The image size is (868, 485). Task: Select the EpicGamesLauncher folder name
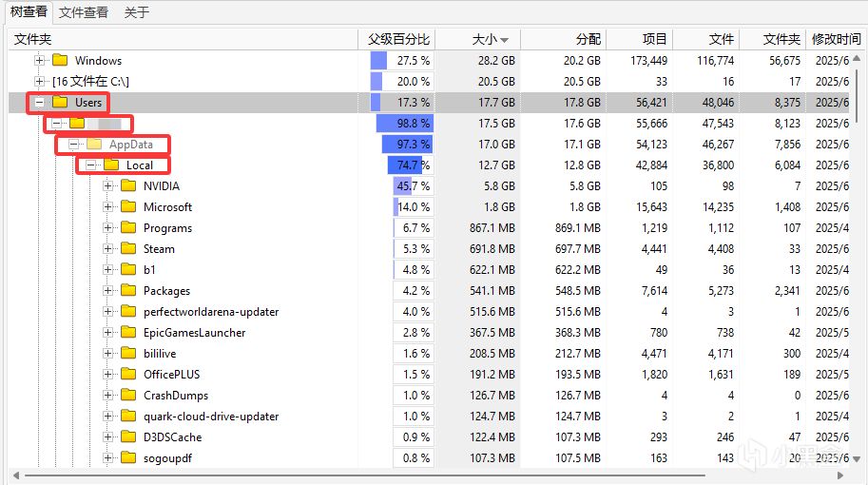click(x=194, y=333)
